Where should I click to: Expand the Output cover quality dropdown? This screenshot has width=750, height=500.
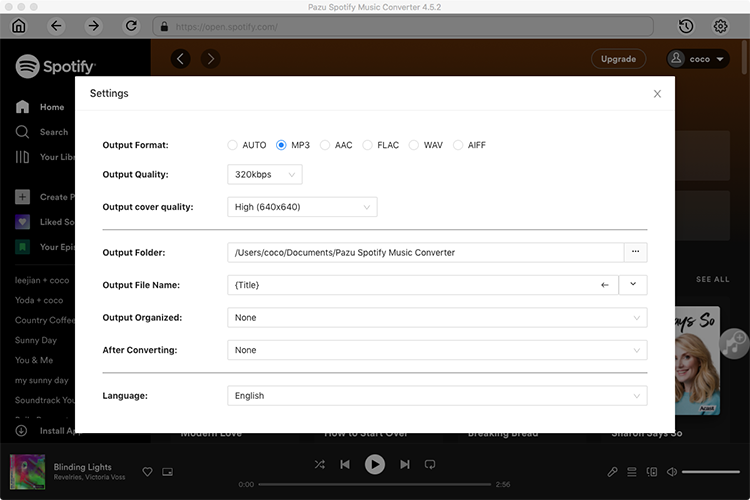point(302,207)
